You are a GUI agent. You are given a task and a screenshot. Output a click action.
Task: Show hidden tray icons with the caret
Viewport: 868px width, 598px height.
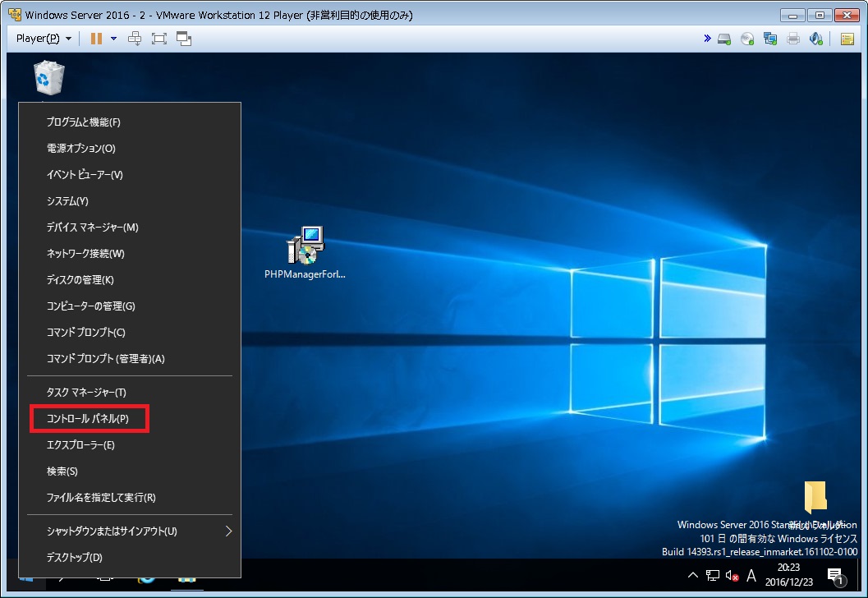coord(693,575)
